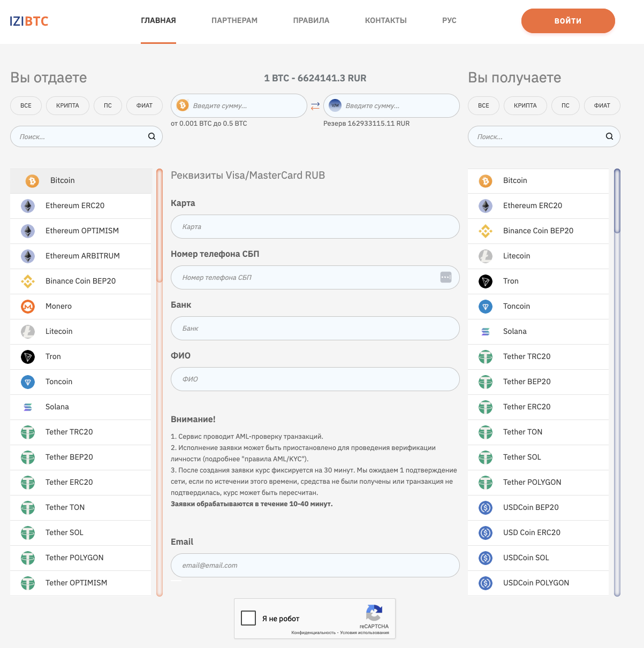Focus the Карта input field

pyautogui.click(x=315, y=227)
